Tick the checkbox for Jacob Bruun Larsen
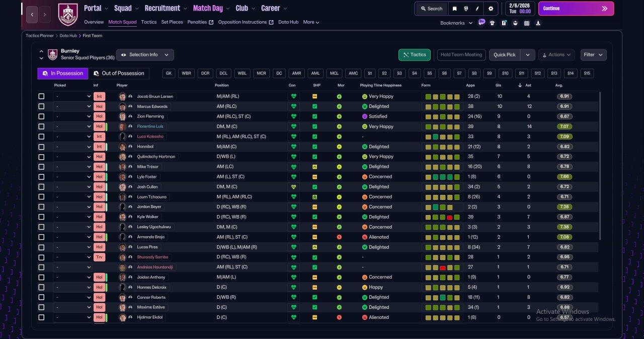644x339 pixels. click(x=41, y=96)
